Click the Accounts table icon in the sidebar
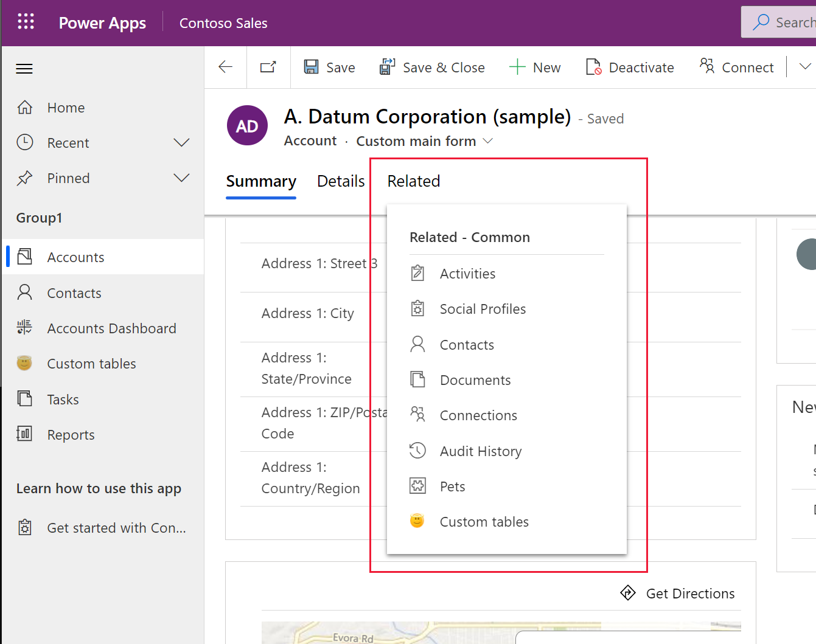The width and height of the screenshot is (816, 644). click(x=24, y=257)
